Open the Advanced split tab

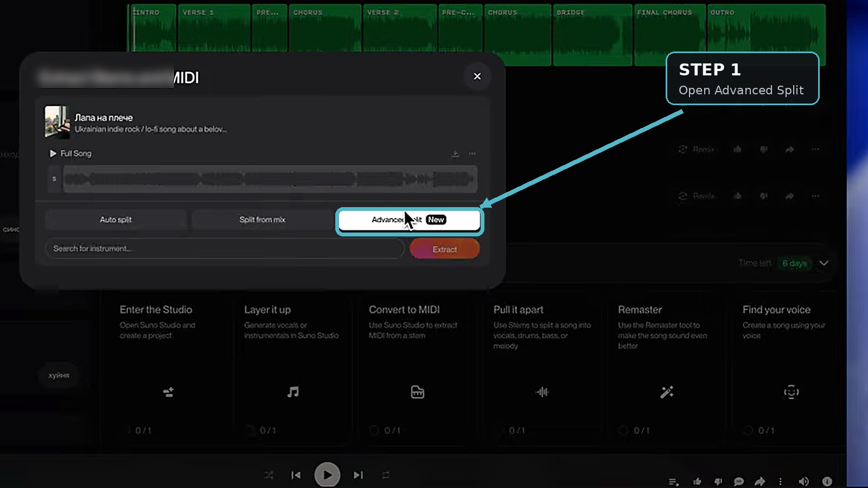tap(409, 220)
